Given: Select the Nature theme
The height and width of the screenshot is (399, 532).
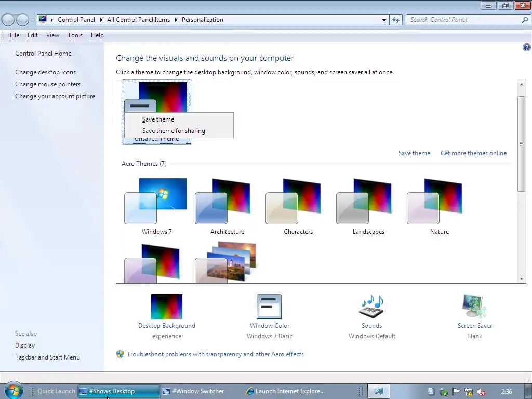Looking at the screenshot, I should 440,207.
